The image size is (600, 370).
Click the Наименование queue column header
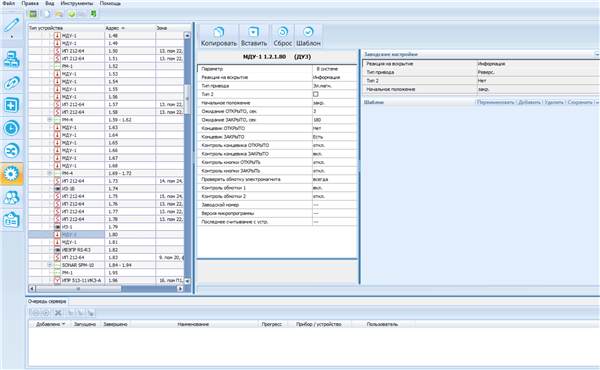pyautogui.click(x=193, y=324)
